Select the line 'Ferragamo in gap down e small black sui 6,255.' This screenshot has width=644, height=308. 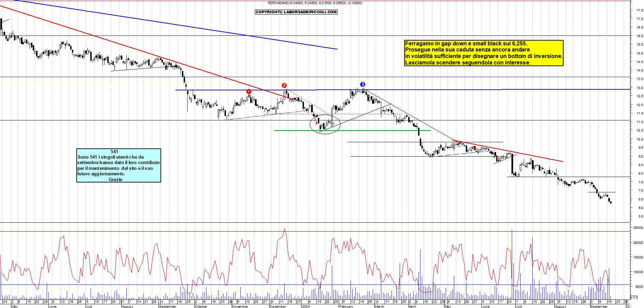(x=466, y=43)
